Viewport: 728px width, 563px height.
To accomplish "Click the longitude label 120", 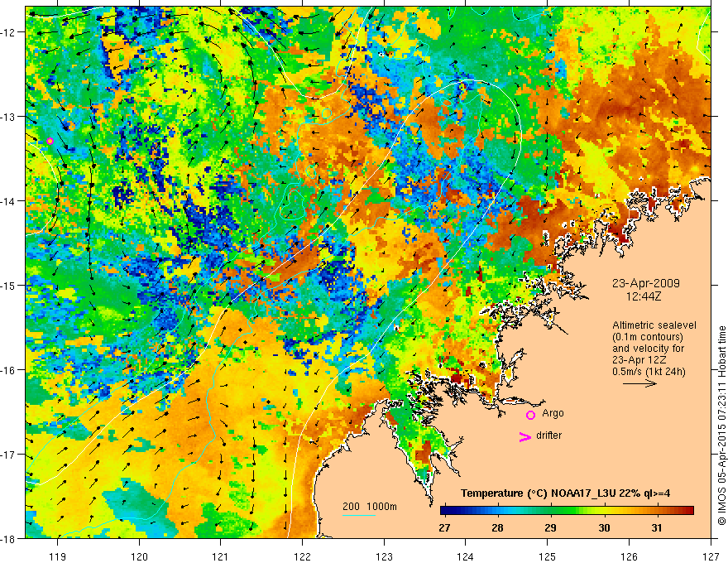I will pos(139,556).
